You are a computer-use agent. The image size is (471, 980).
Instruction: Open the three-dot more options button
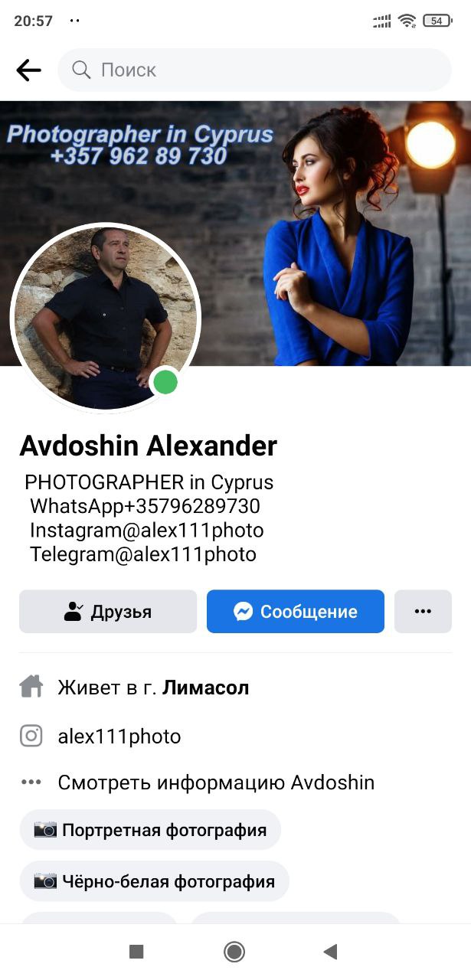click(423, 611)
